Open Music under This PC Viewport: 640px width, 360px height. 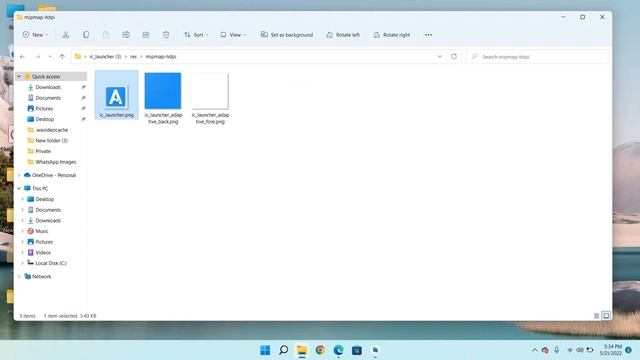[42, 231]
